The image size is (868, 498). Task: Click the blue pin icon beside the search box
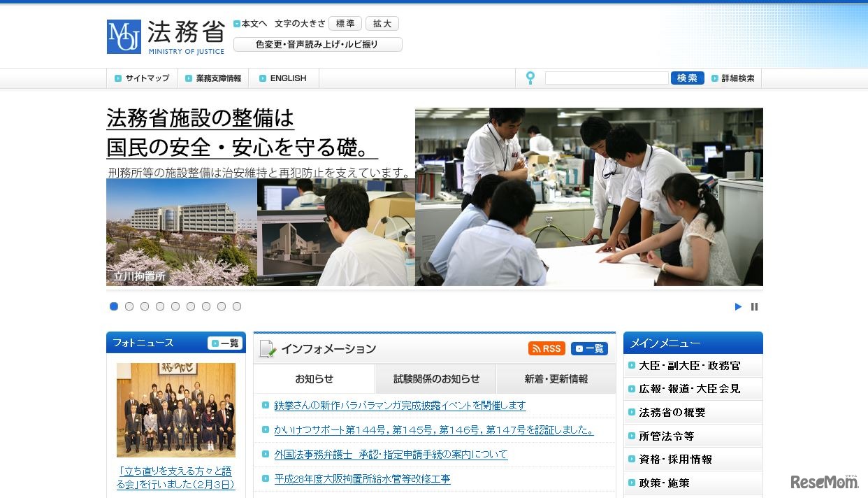tap(530, 78)
